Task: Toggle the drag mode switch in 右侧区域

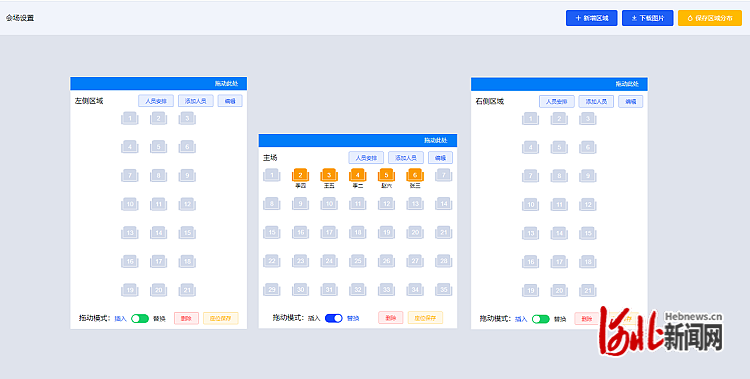Action: coord(541,319)
